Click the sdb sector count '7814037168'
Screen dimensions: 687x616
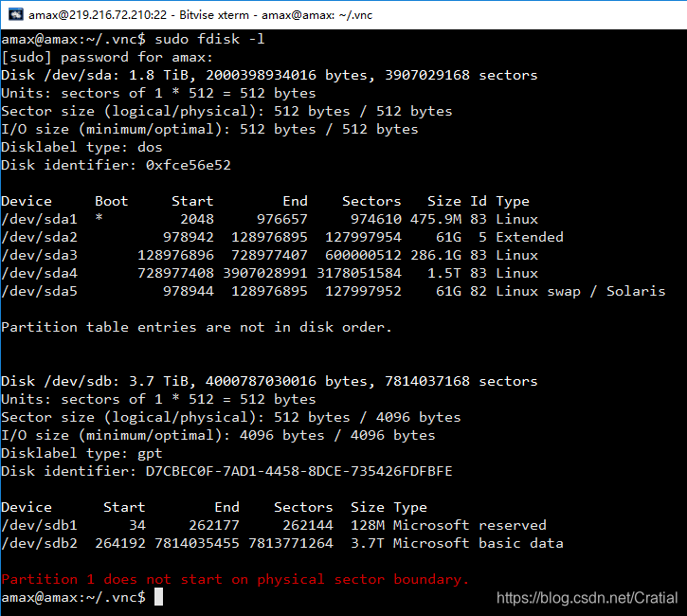point(426,381)
